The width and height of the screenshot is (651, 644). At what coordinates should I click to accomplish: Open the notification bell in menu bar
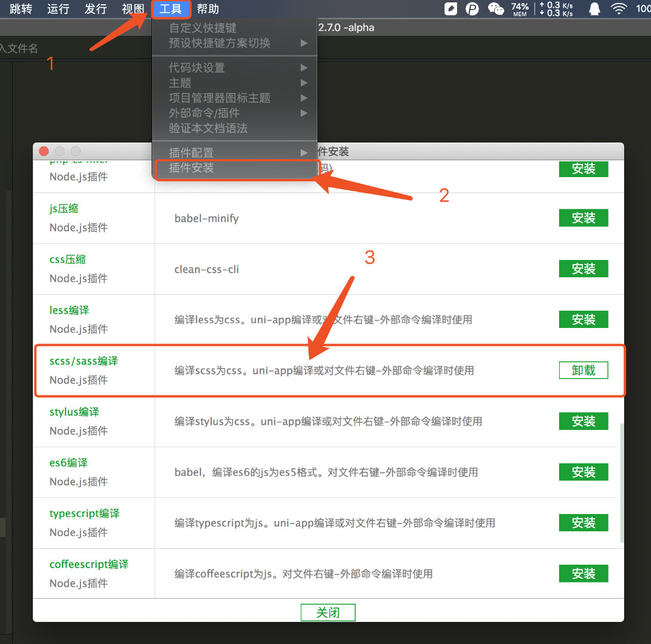594,8
